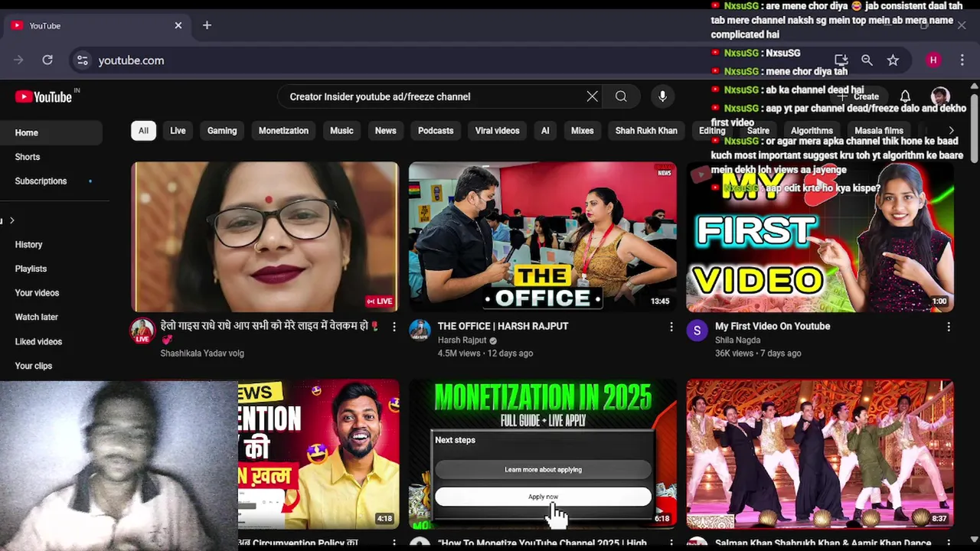980x551 pixels.
Task: Select the Masala films filter chip
Action: click(x=878, y=131)
